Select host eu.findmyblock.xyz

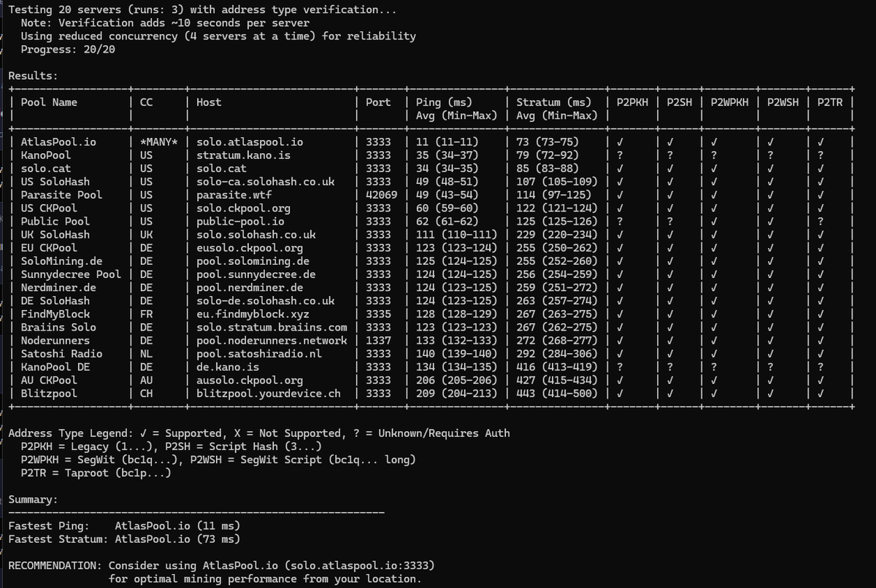point(253,314)
